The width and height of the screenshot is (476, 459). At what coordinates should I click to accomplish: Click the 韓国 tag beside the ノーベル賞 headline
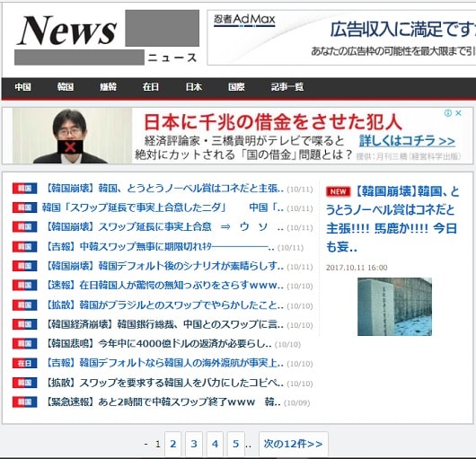point(24,189)
